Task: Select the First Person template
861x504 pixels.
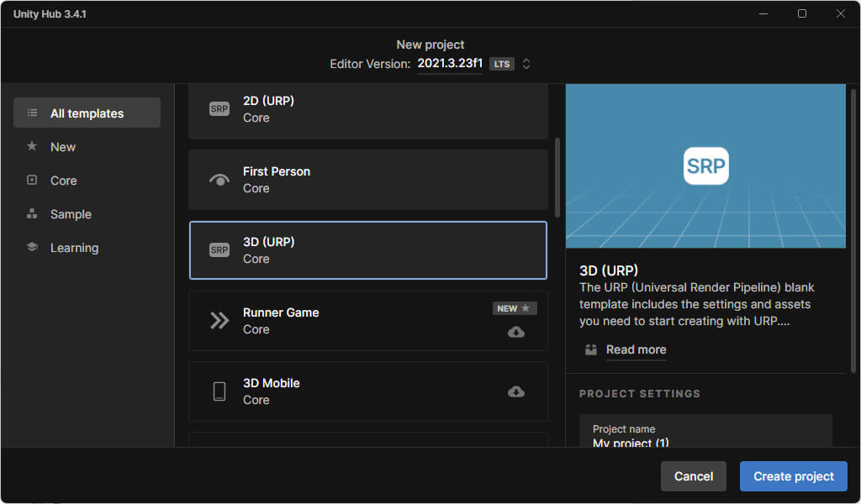Action: click(368, 180)
